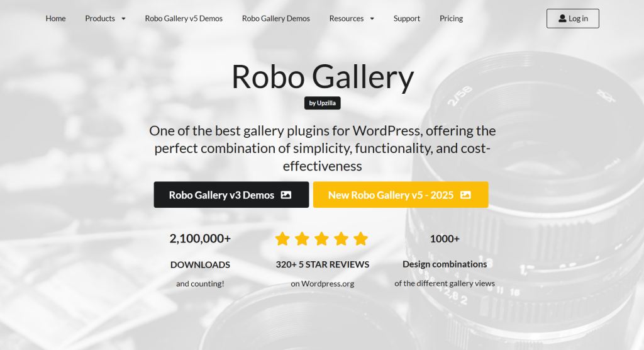Open the Products menu label
Viewport: 644px width, 350px height.
point(100,18)
